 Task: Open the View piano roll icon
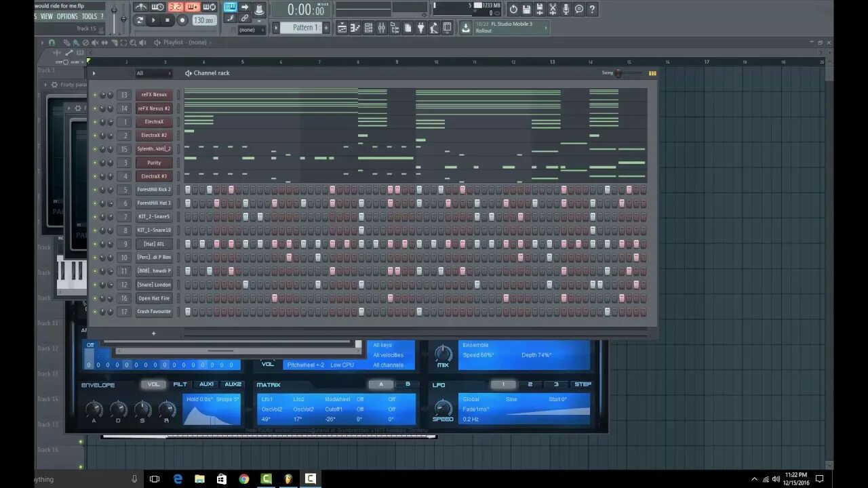(355, 28)
